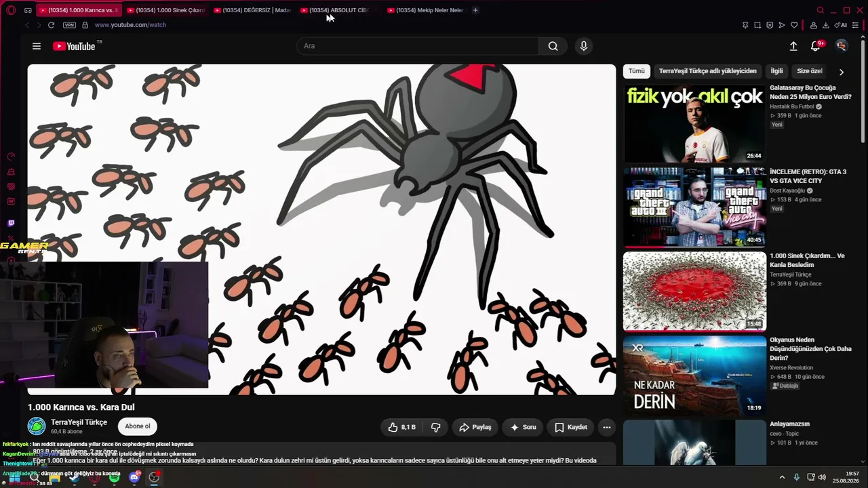Image resolution: width=868 pixels, height=488 pixels.
Task: Switch to 'DEĞERSİZ | Madar' tab
Action: (x=252, y=10)
